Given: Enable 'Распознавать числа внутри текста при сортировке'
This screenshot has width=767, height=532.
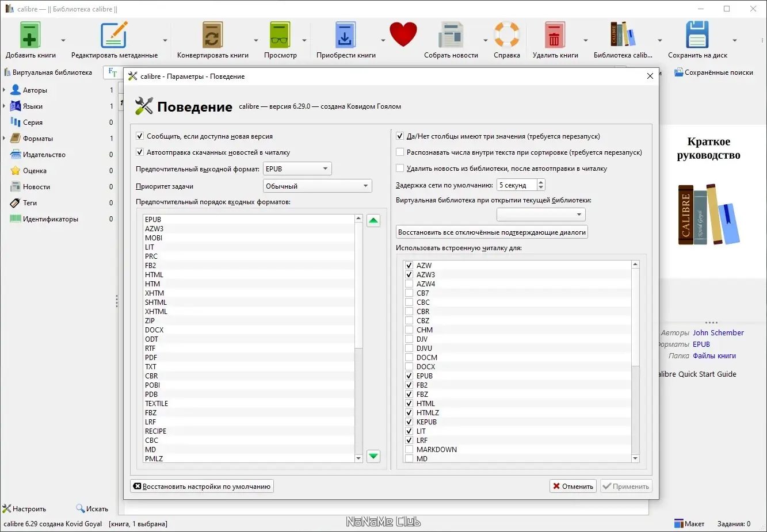Looking at the screenshot, I should pos(400,152).
